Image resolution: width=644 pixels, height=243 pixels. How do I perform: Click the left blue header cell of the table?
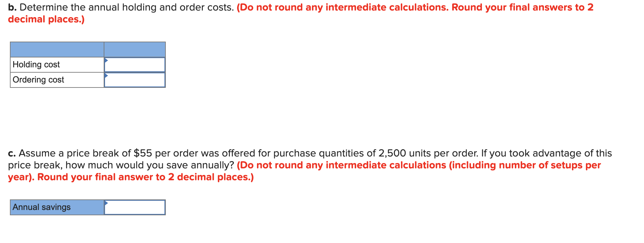pyautogui.click(x=57, y=50)
